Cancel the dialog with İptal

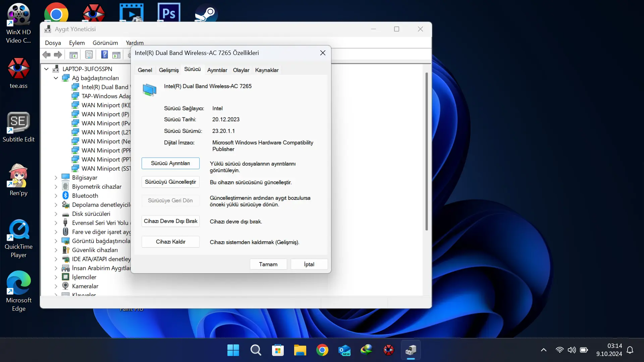pyautogui.click(x=309, y=264)
